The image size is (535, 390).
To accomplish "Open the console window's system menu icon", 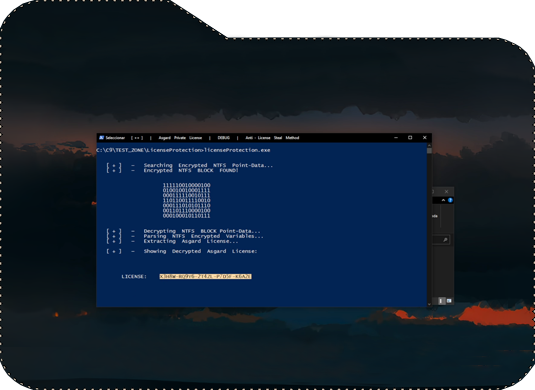I will [x=101, y=138].
